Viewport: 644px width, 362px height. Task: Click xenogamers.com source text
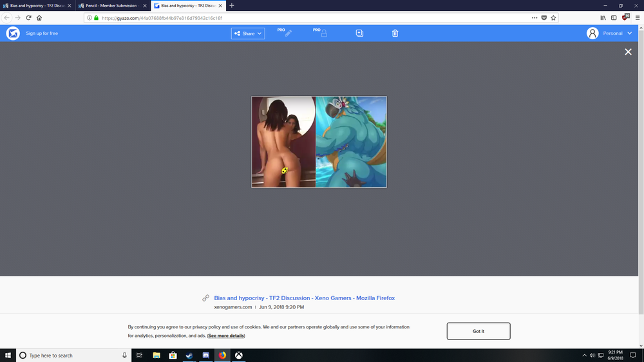click(x=233, y=307)
